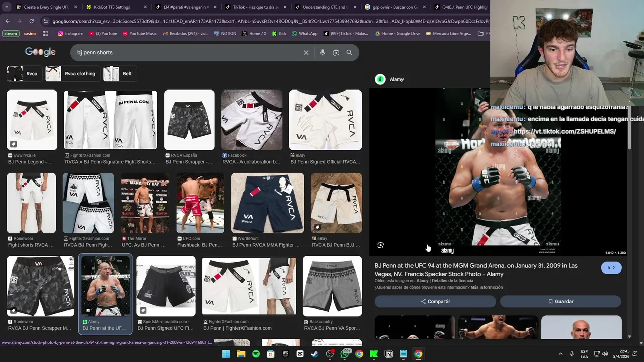Launch Epic Games from the taskbar

click(285, 354)
